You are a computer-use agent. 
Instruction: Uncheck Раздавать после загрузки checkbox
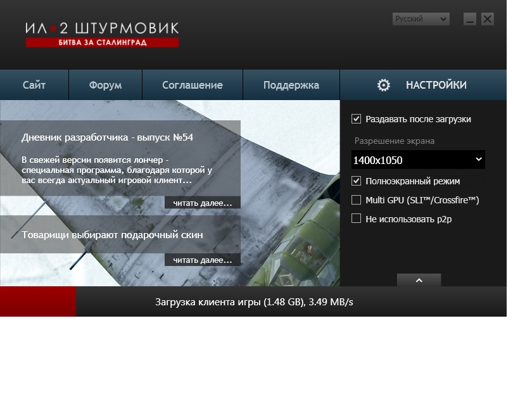pos(356,119)
